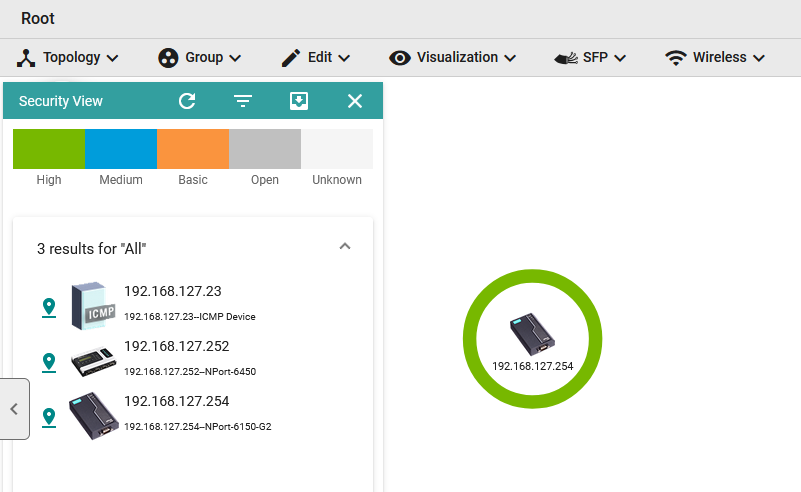The width and height of the screenshot is (801, 492).
Task: Click location pin for 192.168.127.254
Action: (x=48, y=417)
